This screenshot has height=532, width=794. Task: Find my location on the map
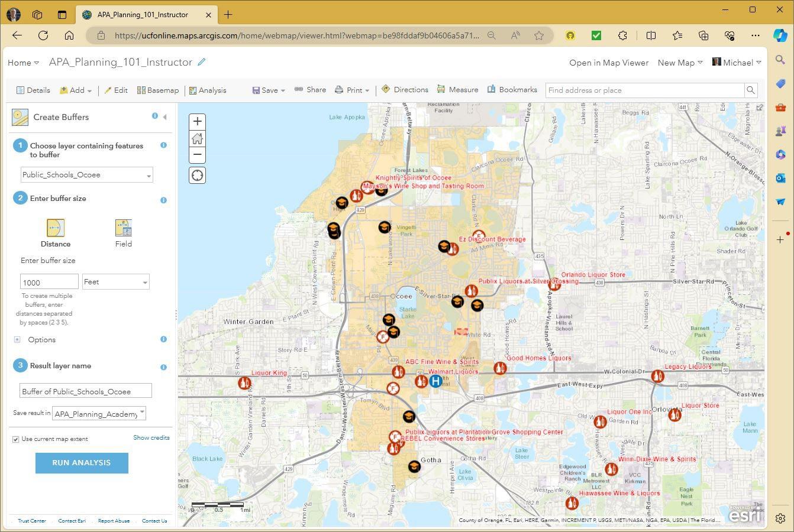(197, 176)
